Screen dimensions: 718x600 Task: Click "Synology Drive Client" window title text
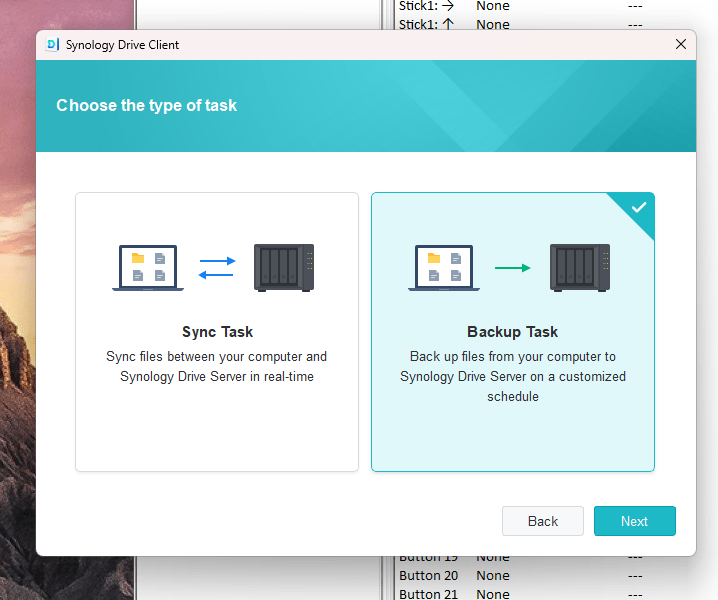(122, 45)
